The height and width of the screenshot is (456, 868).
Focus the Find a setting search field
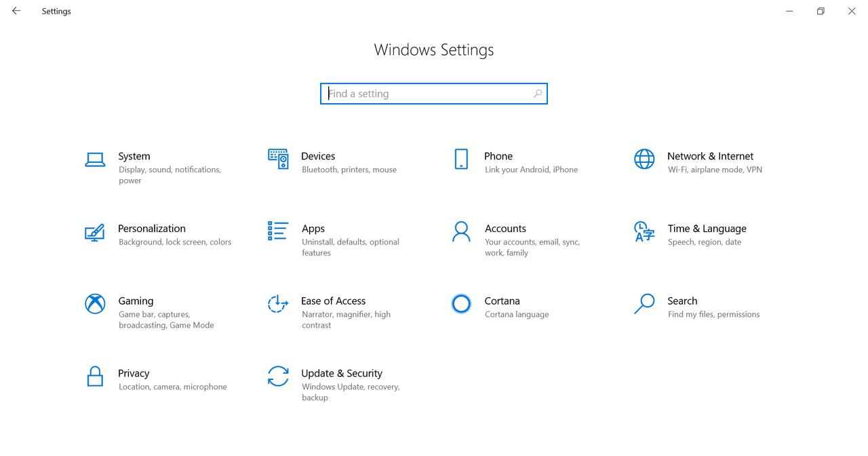434,94
